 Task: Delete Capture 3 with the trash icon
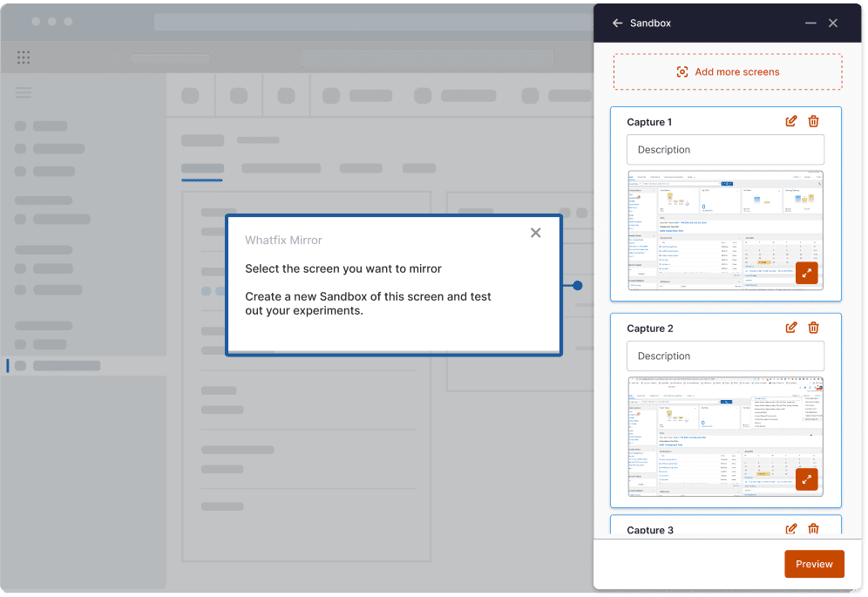pyautogui.click(x=813, y=528)
